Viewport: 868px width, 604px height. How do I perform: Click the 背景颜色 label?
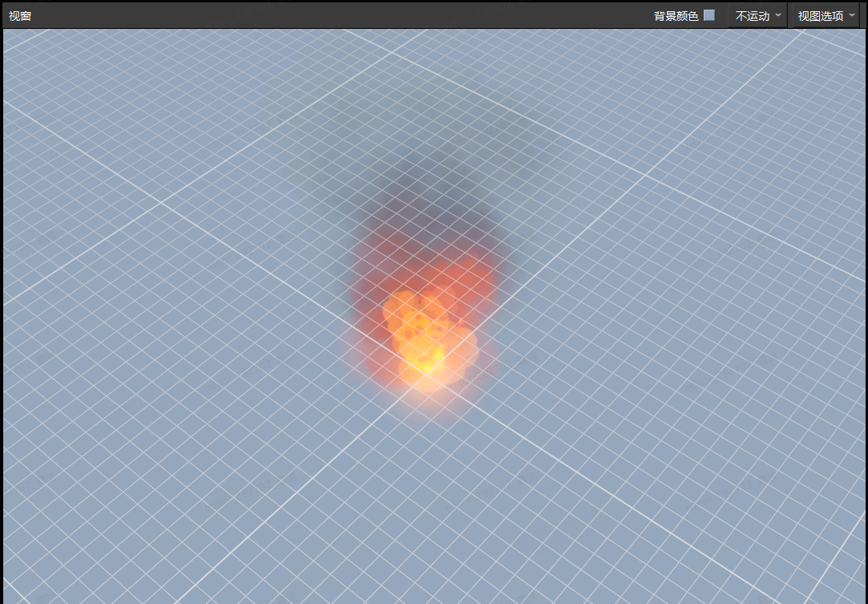coord(676,16)
